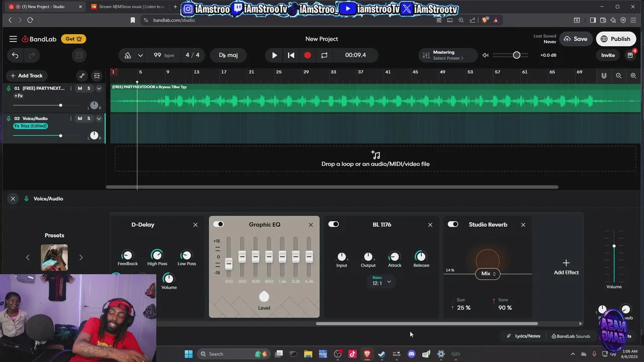This screenshot has height=362, width=644.
Task: Open Windows Start menu
Action: point(189,354)
